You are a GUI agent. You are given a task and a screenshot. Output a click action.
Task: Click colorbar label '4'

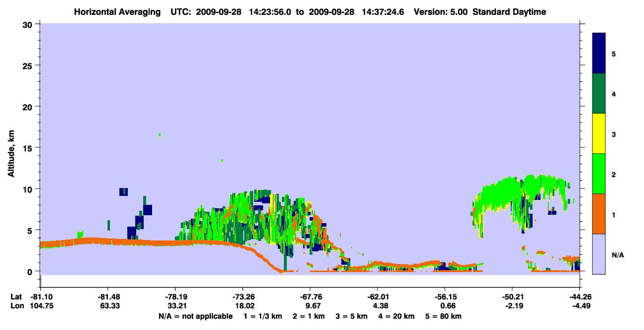(x=614, y=94)
